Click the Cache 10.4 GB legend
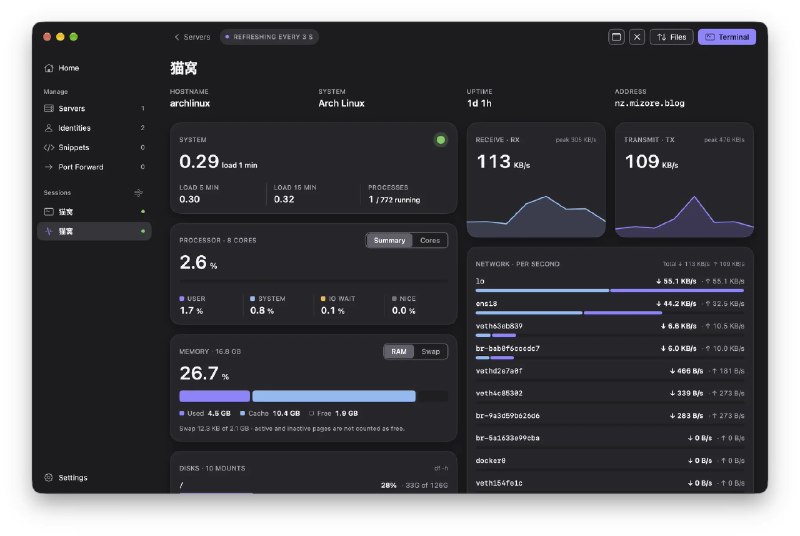 coord(270,414)
